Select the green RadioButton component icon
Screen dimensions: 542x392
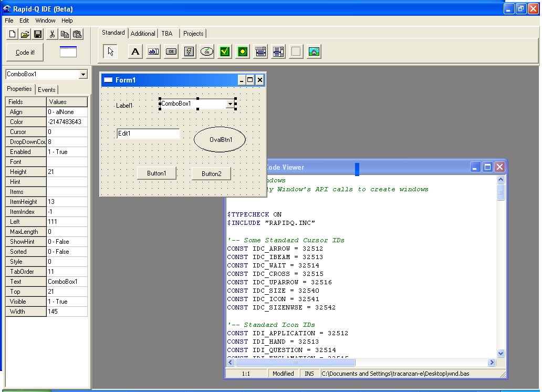point(243,51)
